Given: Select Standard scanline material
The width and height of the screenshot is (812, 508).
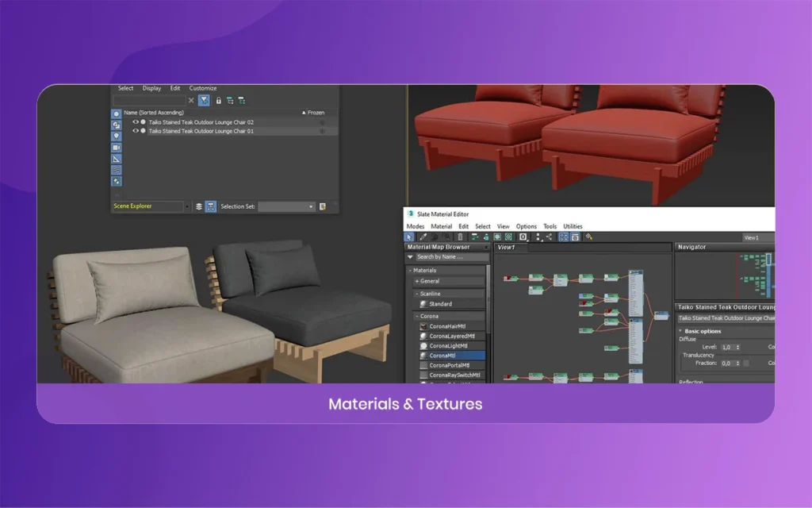Looking at the screenshot, I should click(x=452, y=304).
